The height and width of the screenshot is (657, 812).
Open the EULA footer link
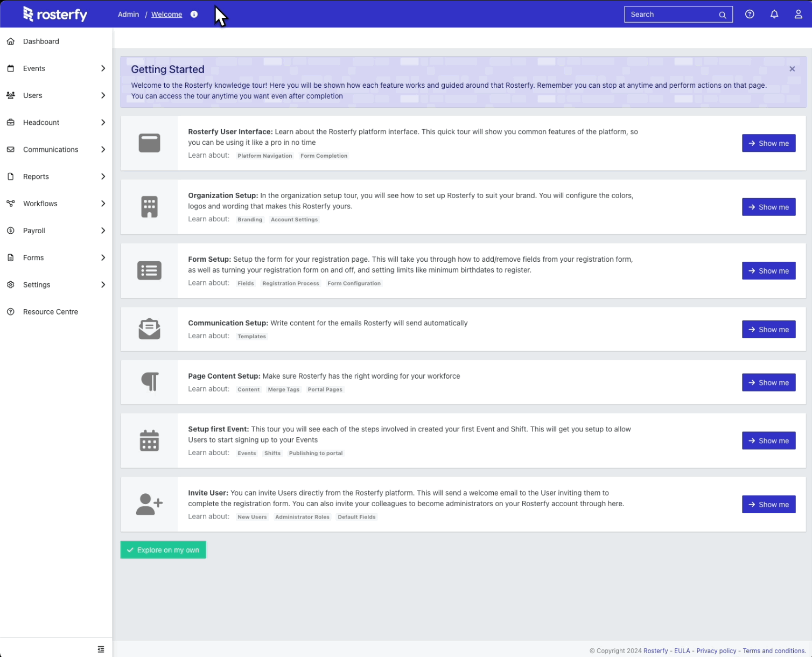[682, 651]
